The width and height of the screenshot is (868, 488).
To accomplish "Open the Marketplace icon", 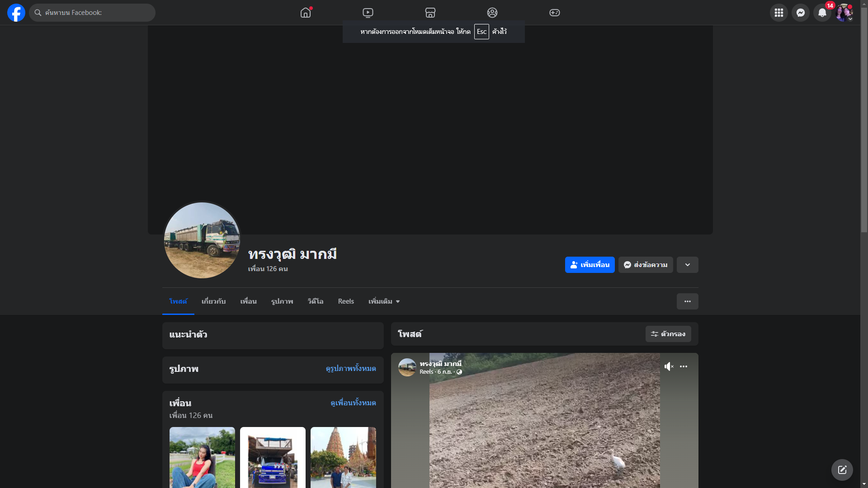I will (x=430, y=13).
